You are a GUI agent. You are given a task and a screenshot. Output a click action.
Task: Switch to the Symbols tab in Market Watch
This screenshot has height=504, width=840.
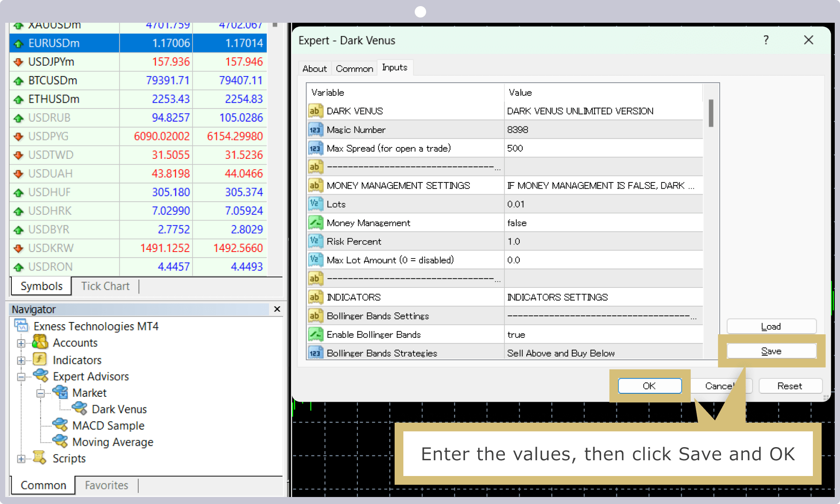pos(42,286)
